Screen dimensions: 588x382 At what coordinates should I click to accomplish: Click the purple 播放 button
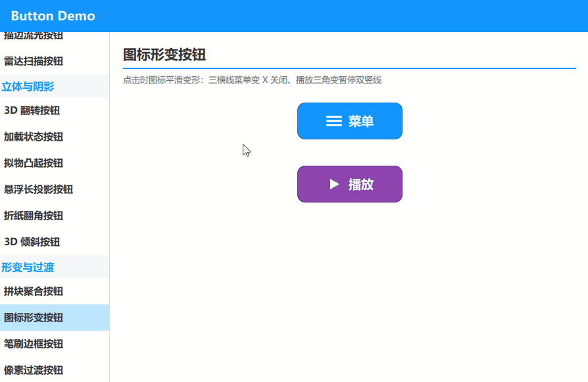(x=349, y=184)
